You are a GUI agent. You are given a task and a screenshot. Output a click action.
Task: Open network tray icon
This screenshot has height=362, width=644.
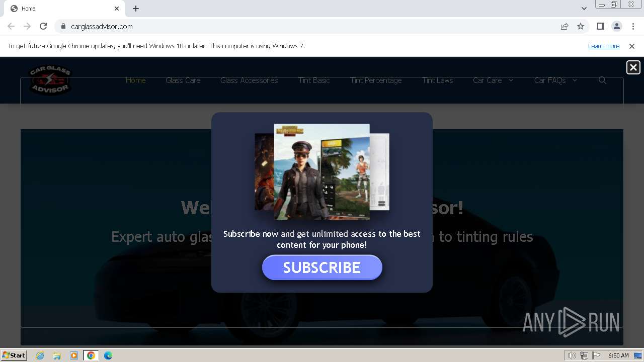click(x=584, y=355)
